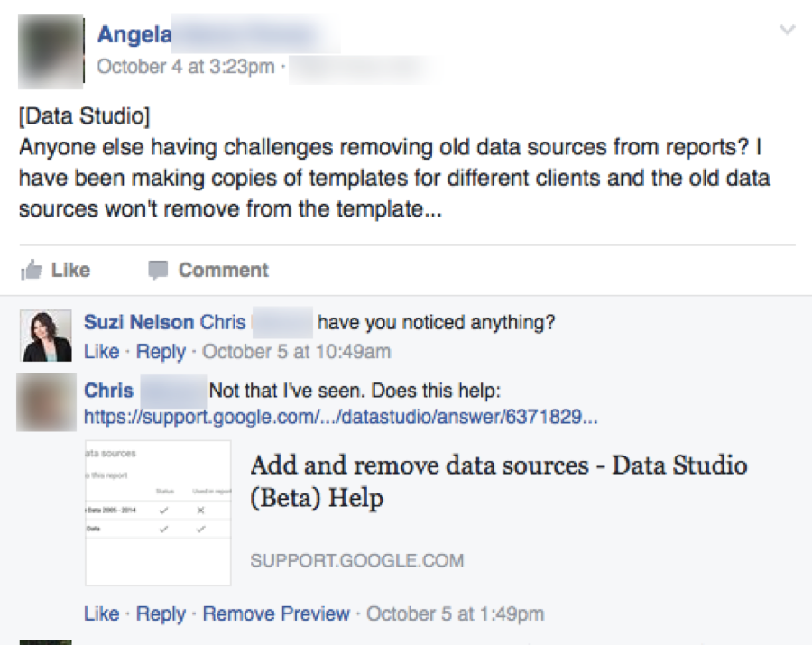Open the October 5 at 10:49am timestamp

[x=296, y=352]
